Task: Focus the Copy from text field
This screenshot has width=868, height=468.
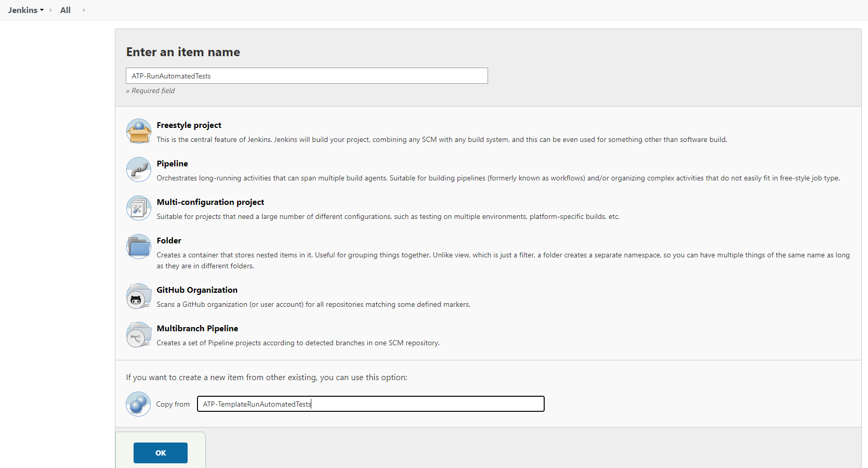Action: [x=371, y=404]
